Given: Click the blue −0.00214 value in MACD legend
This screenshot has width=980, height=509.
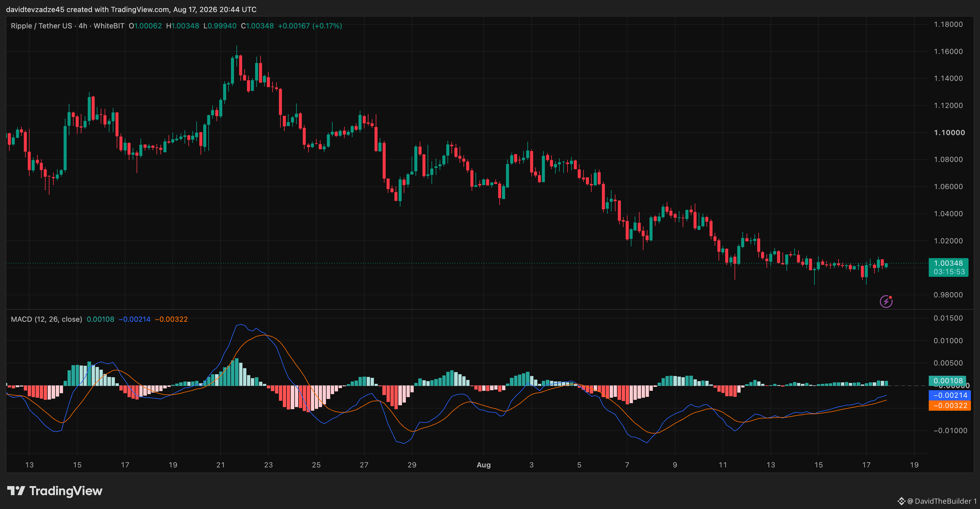Looking at the screenshot, I should tap(135, 319).
